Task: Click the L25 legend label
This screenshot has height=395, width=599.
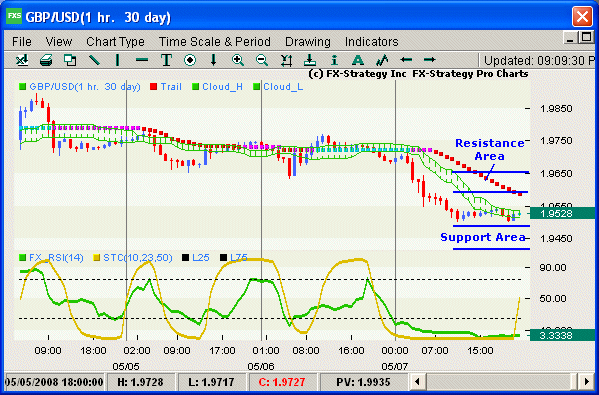Action: click(201, 257)
